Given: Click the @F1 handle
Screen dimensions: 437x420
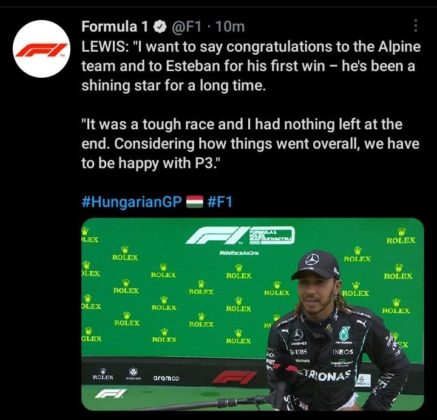Looking at the screenshot, I should (x=186, y=27).
